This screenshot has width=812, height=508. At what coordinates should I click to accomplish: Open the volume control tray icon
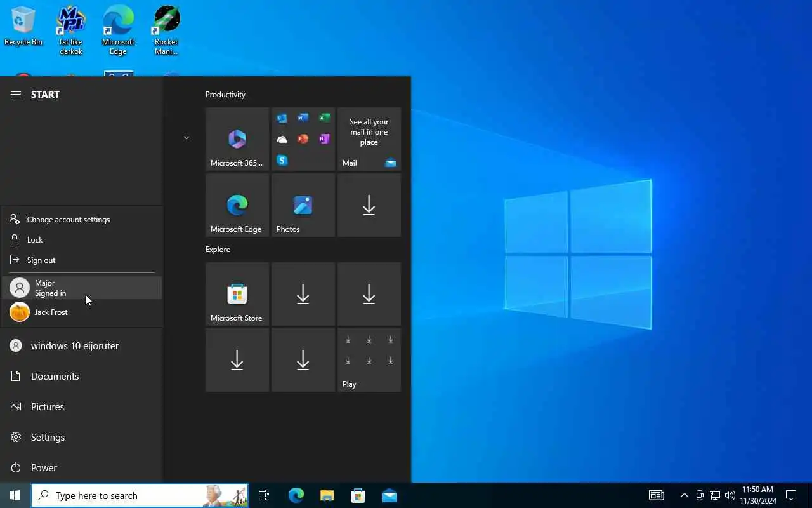coord(730,495)
